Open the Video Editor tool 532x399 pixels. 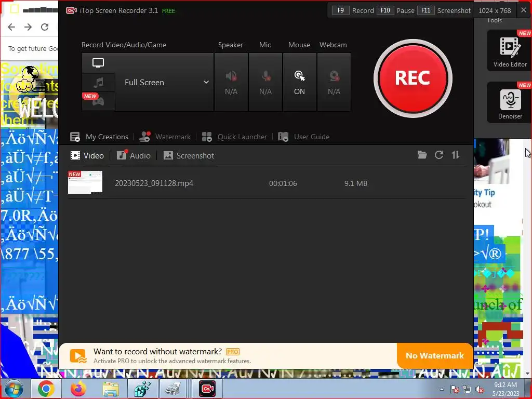(510, 51)
